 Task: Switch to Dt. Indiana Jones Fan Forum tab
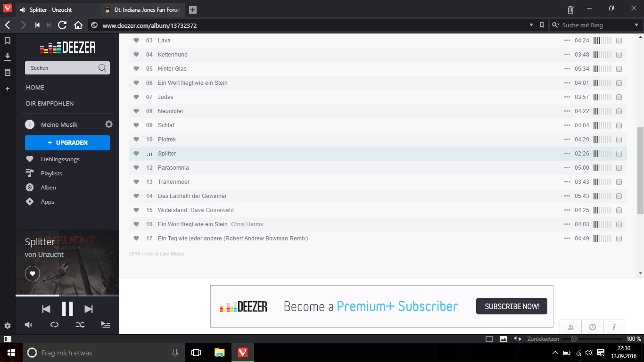(x=143, y=10)
